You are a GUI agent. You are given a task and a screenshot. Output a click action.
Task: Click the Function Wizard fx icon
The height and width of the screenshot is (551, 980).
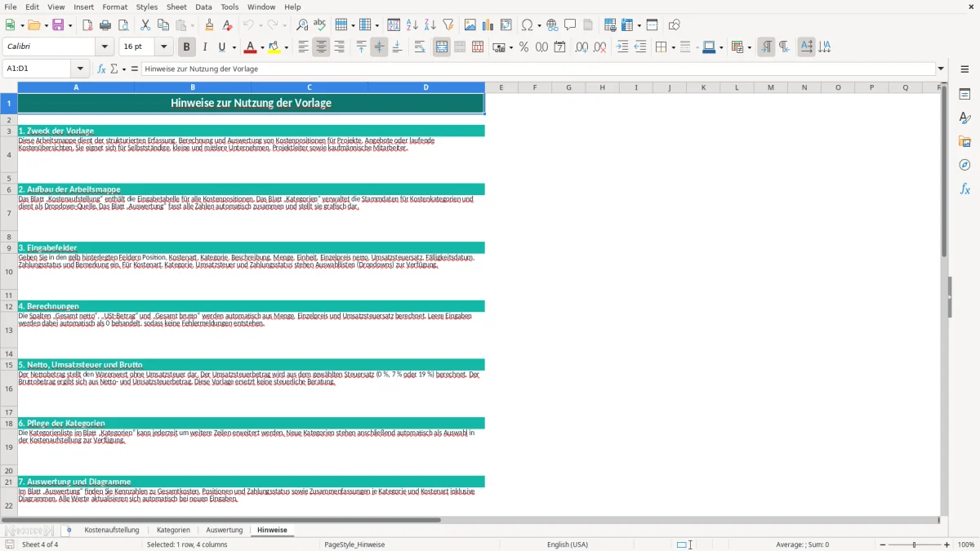102,69
